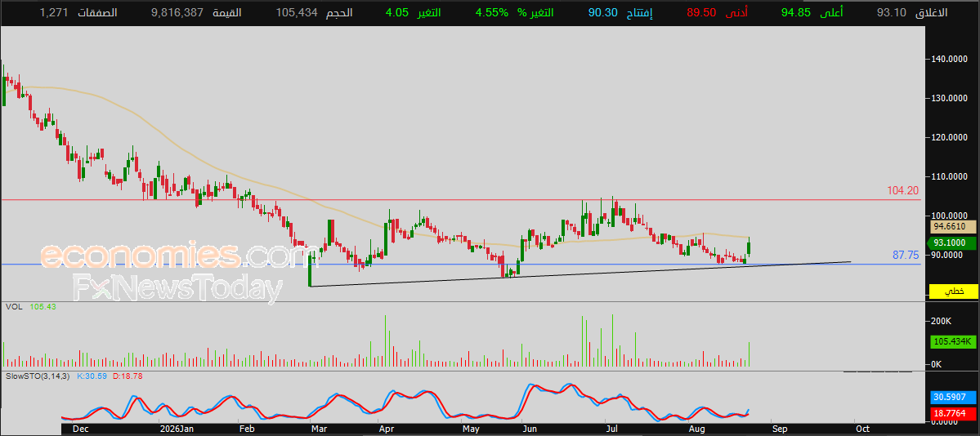Click the الاغلاق closing price value 93.10
Screen dimensions: 980x436
(x=891, y=12)
